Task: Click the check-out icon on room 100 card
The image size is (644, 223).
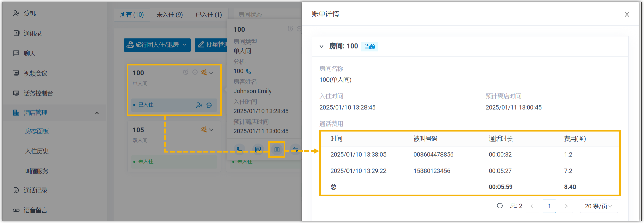Action: coord(209,105)
